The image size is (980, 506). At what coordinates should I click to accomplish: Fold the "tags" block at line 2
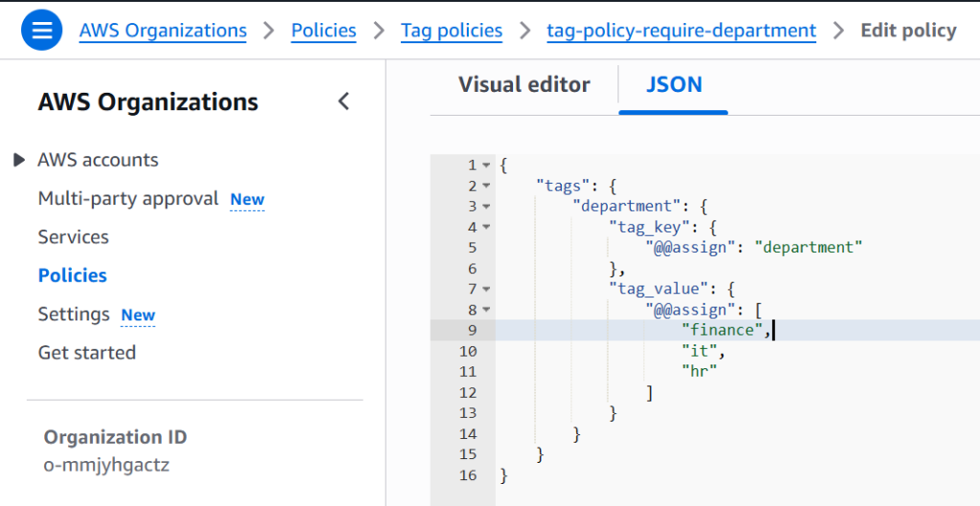click(x=487, y=187)
